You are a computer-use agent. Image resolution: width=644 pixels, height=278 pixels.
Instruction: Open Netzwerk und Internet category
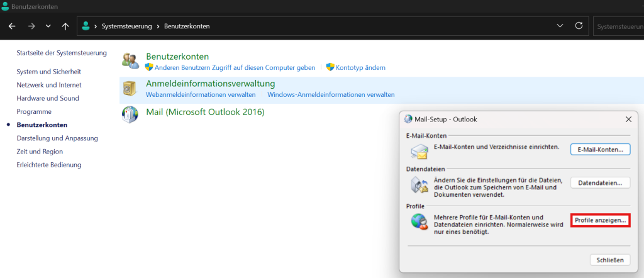point(49,85)
